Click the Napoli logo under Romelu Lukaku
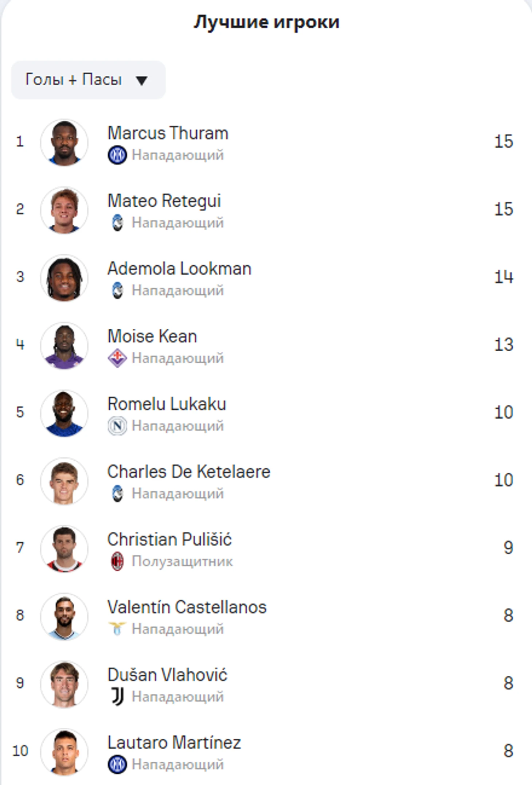 (117, 426)
